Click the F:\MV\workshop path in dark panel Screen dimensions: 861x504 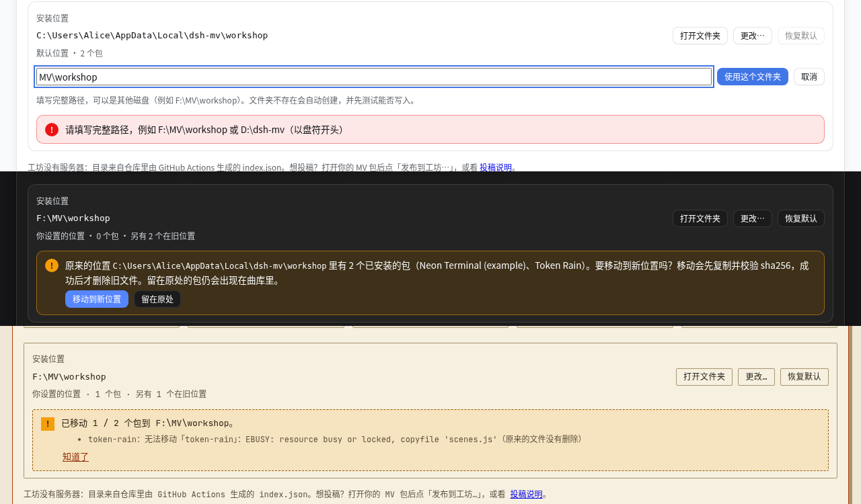73,218
